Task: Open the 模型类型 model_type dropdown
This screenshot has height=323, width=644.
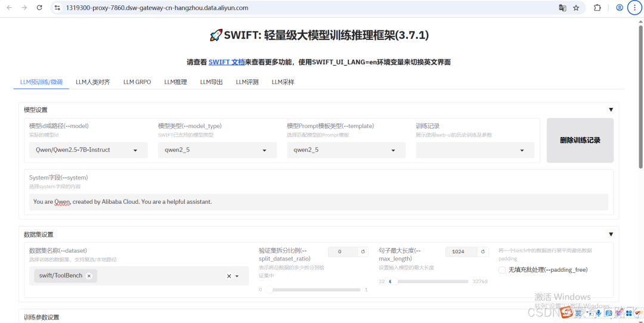Action: (217, 150)
